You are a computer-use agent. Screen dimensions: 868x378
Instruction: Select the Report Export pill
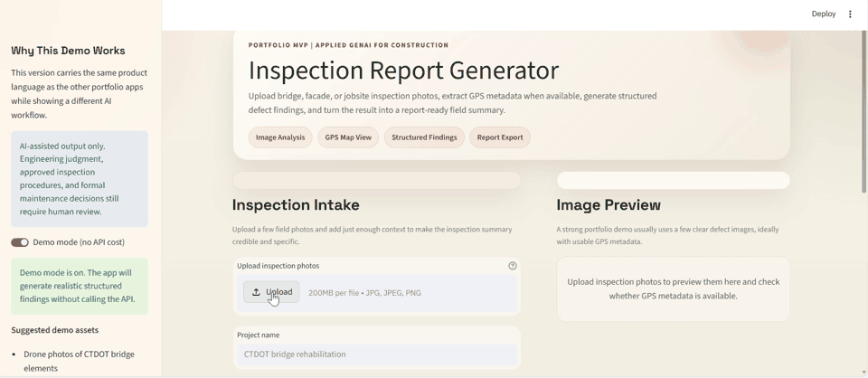coord(500,137)
